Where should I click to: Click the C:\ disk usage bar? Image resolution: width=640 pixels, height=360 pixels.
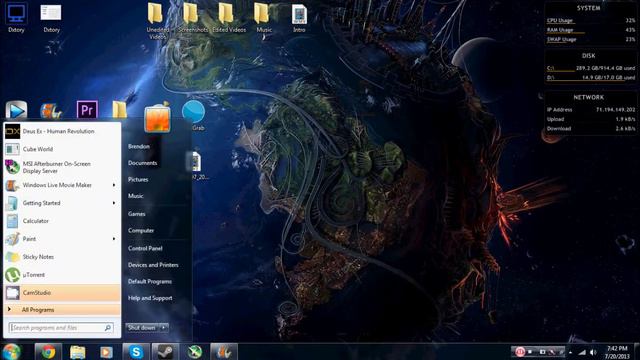pos(561,71)
